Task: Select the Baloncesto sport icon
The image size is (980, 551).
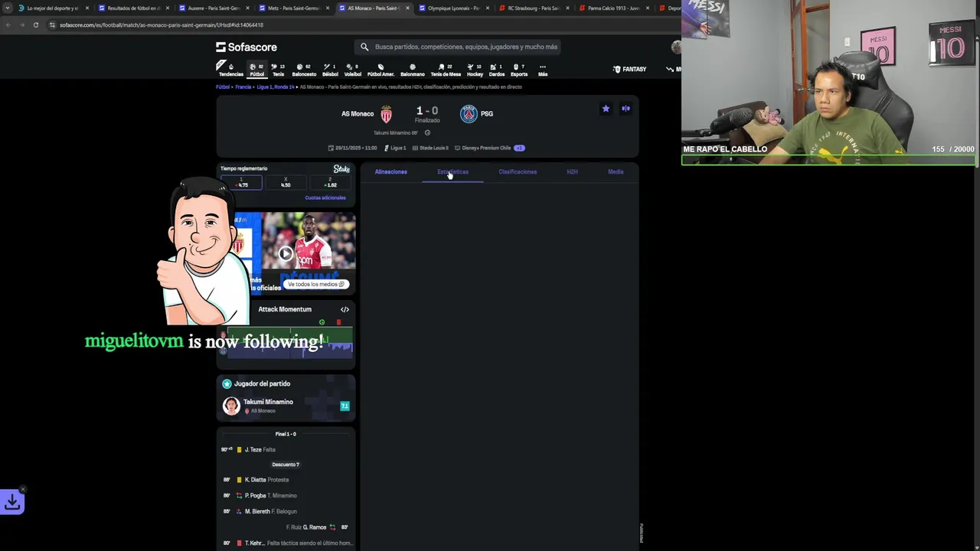Action: point(303,70)
